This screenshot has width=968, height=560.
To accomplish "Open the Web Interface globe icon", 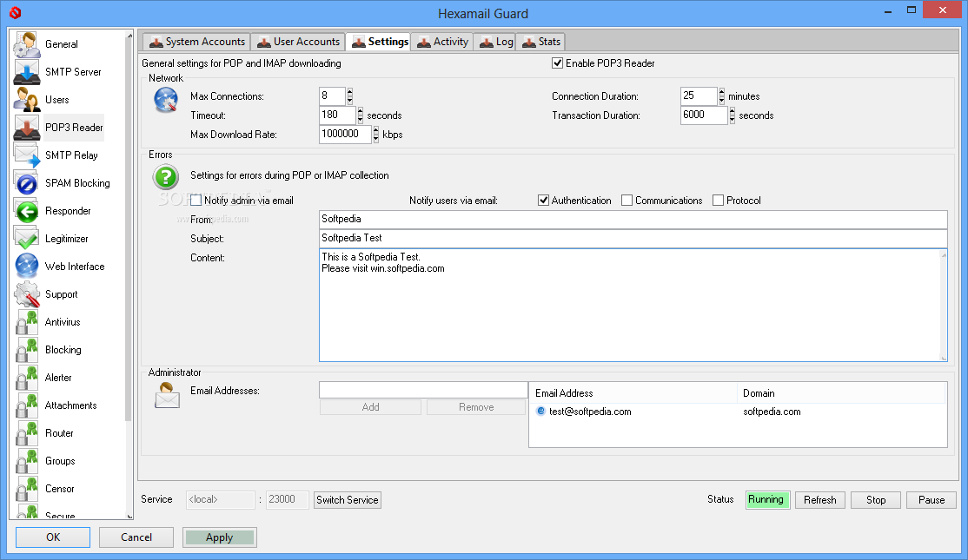I will click(x=27, y=267).
